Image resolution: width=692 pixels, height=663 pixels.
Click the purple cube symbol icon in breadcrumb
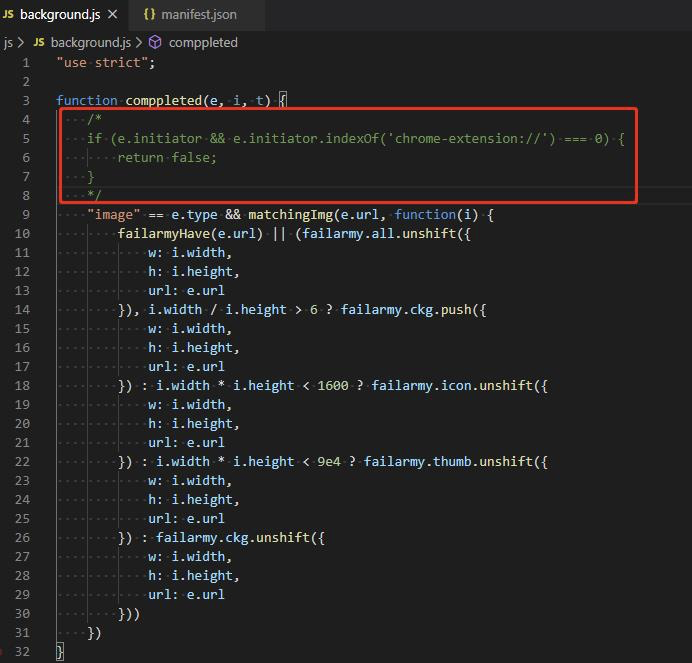click(x=155, y=42)
